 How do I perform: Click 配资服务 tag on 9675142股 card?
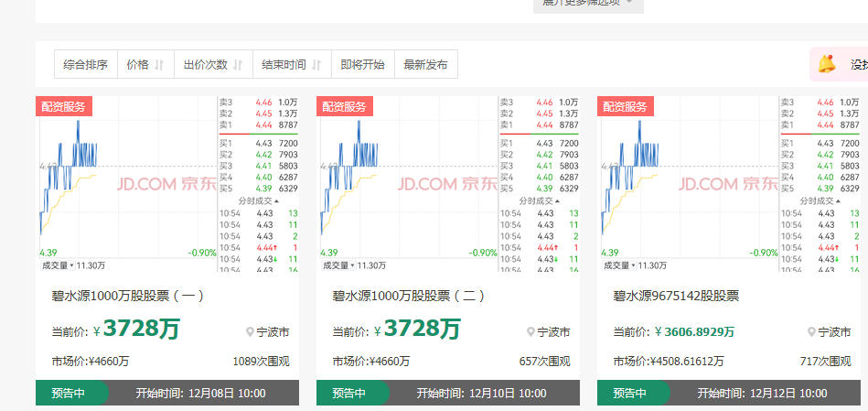pos(626,106)
